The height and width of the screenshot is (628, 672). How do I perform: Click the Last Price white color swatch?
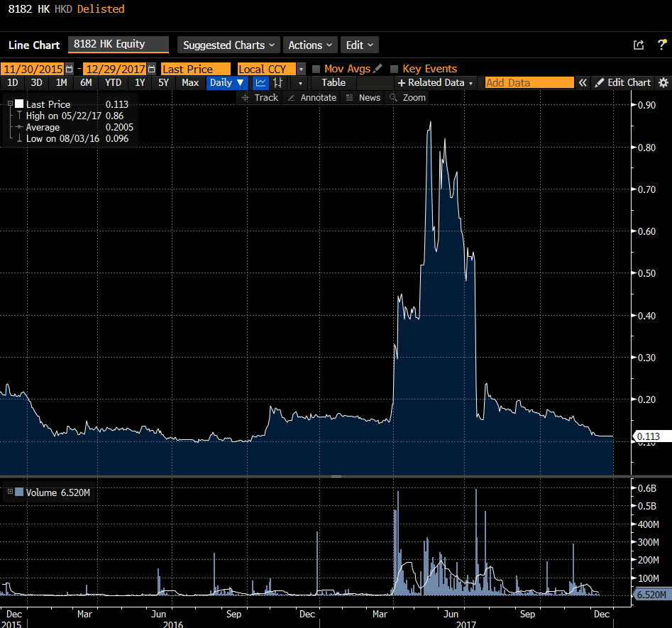[19, 104]
